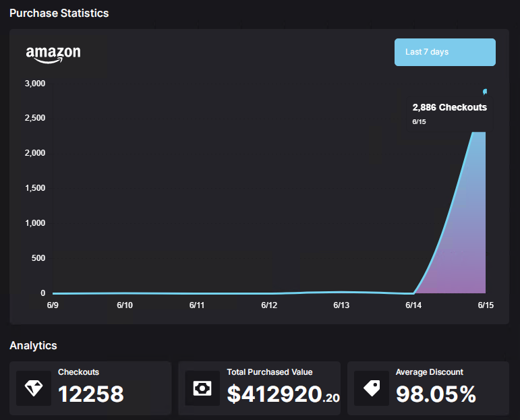520x420 pixels.
Task: Click the 6/13 x-axis label
Action: coord(341,305)
